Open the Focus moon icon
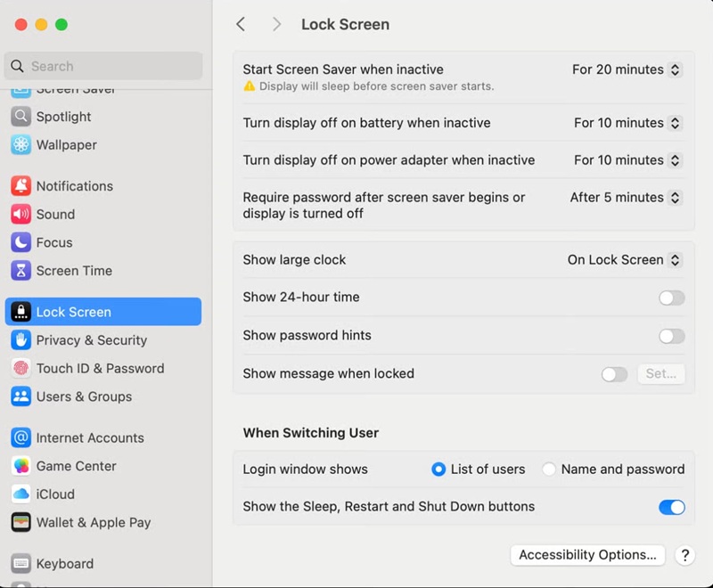The width and height of the screenshot is (713, 588). click(20, 242)
